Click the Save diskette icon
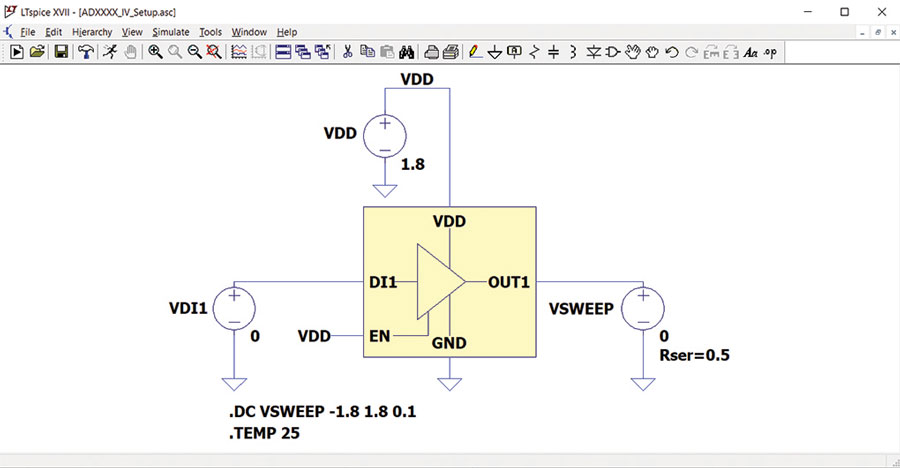Viewport: 900px width, 468px height. tap(61, 52)
